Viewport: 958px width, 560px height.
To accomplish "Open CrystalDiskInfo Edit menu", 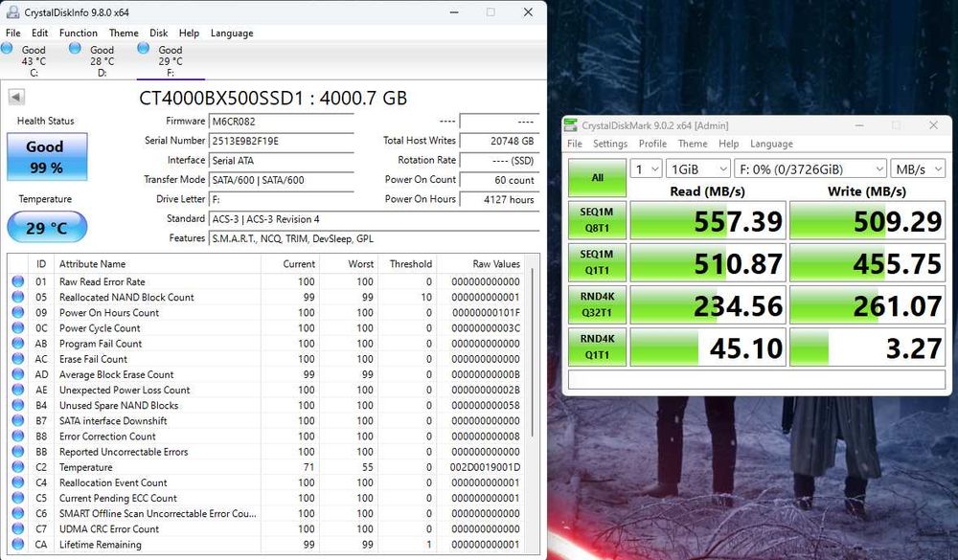I will pos(39,33).
